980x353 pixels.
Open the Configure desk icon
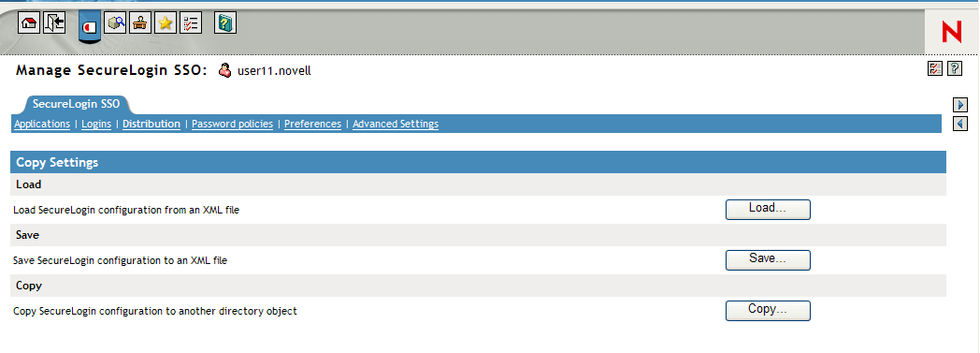pyautogui.click(x=140, y=23)
